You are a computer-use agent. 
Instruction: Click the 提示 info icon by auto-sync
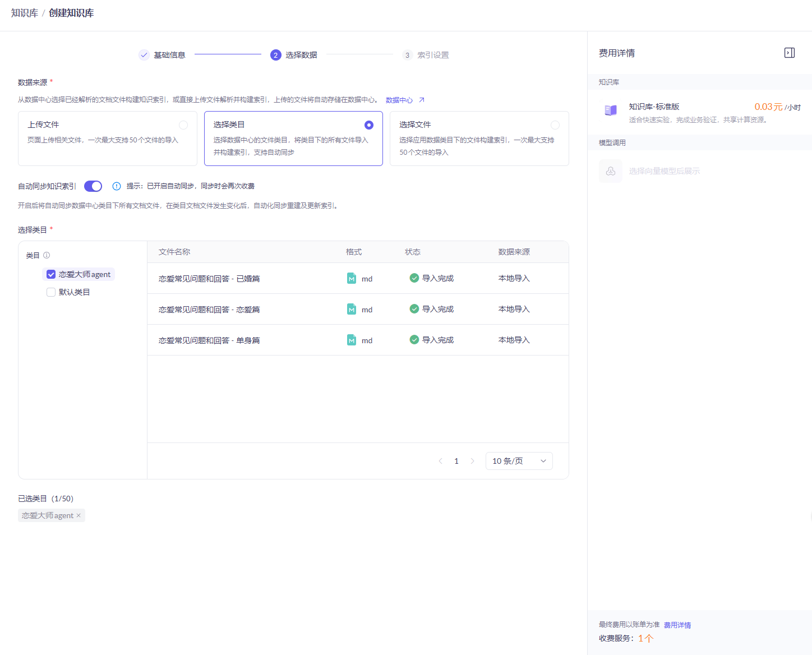coord(117,186)
